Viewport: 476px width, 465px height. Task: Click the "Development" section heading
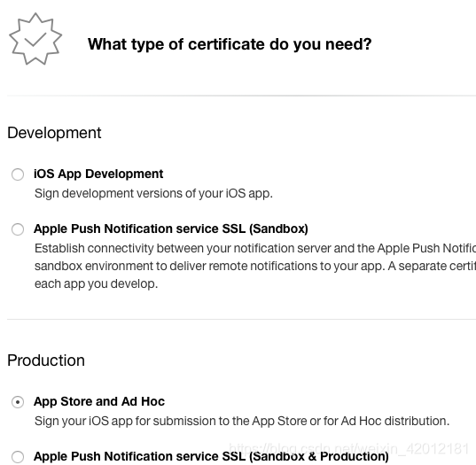[x=54, y=133]
